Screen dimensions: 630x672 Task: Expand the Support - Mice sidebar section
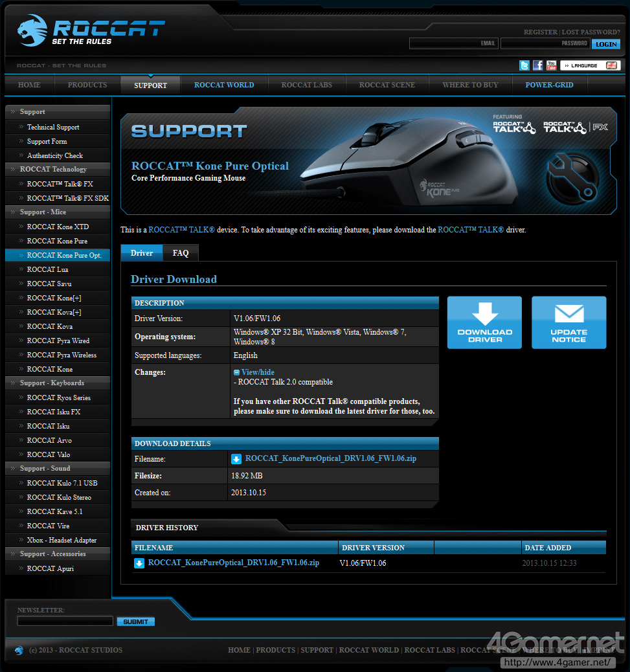58,212
